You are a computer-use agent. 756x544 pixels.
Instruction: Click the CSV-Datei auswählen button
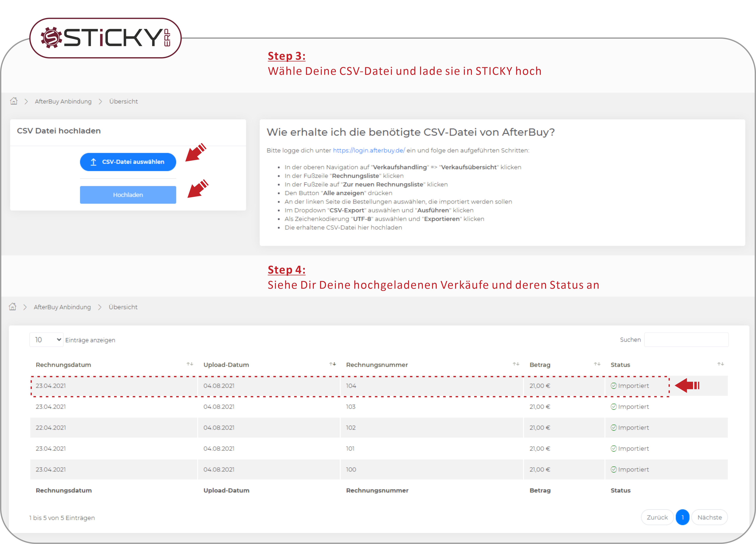pyautogui.click(x=128, y=162)
